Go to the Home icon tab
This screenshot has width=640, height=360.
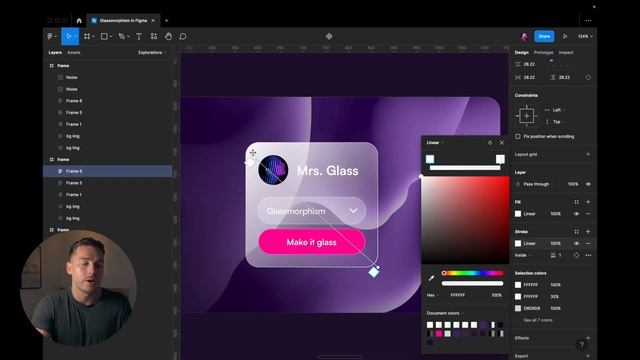click(x=79, y=20)
